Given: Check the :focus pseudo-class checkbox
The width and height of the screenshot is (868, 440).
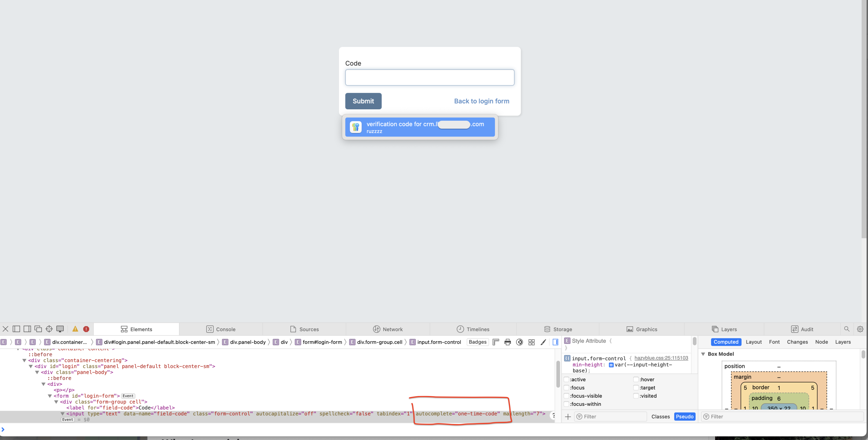Looking at the screenshot, I should (x=567, y=388).
